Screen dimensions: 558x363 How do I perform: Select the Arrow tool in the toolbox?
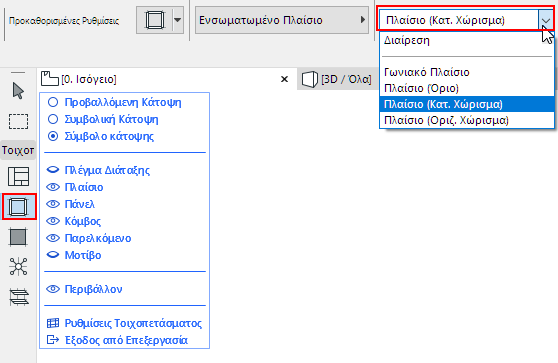pyautogui.click(x=18, y=91)
